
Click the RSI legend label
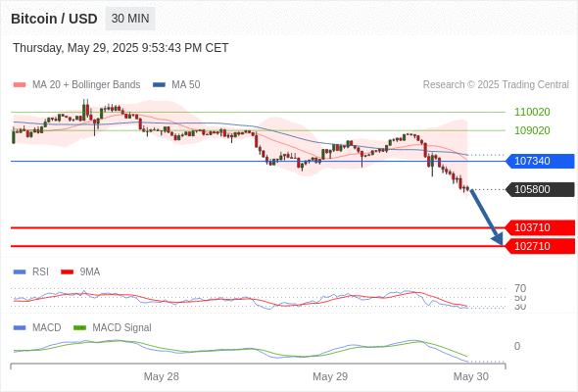(x=40, y=272)
